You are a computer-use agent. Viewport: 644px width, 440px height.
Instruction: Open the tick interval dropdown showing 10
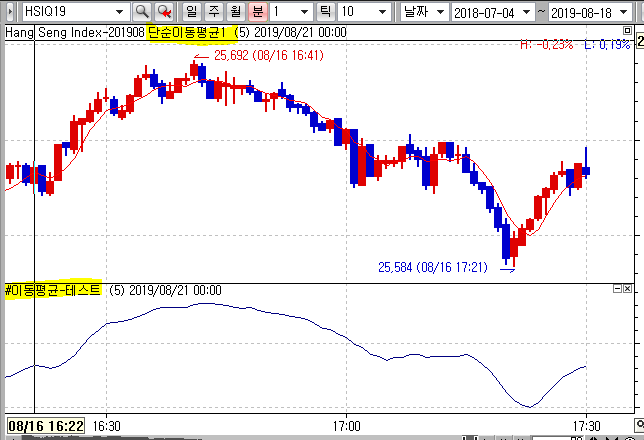point(385,11)
